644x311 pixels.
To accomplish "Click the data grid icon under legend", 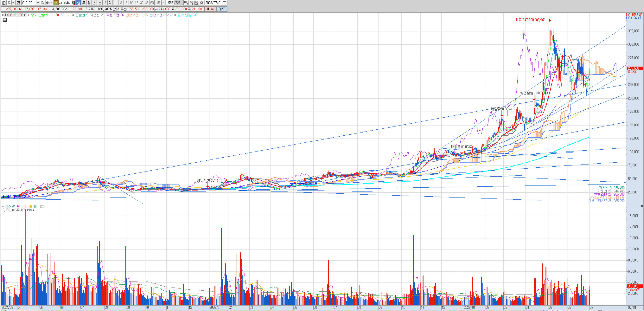I will 5,20.
